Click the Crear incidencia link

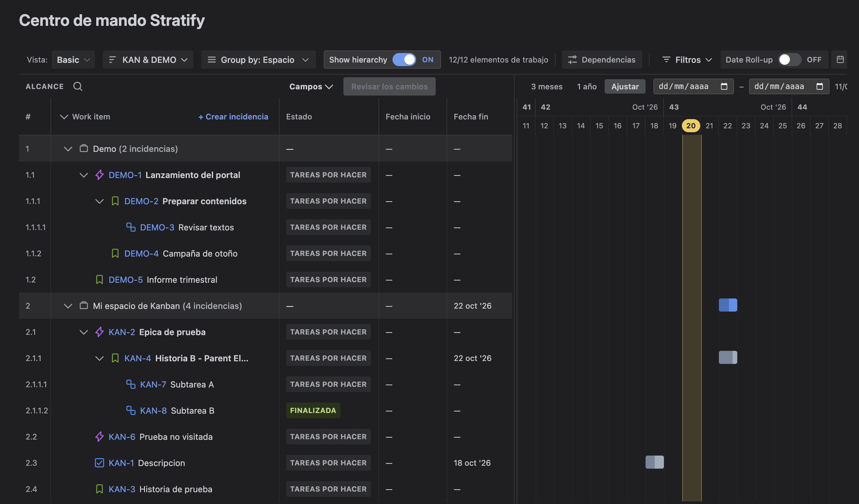[x=233, y=117]
